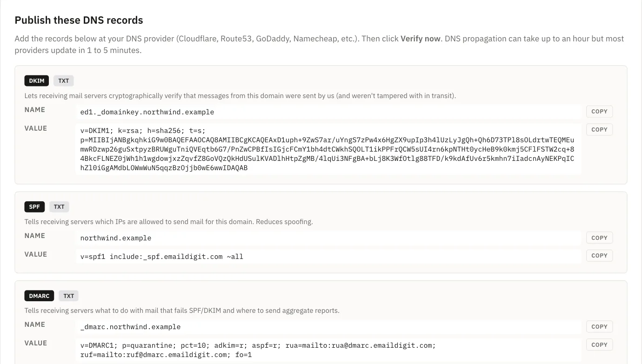Viewport: 642px width, 364px height.
Task: Click the 'Publish these DNS records' heading
Action: pos(79,20)
